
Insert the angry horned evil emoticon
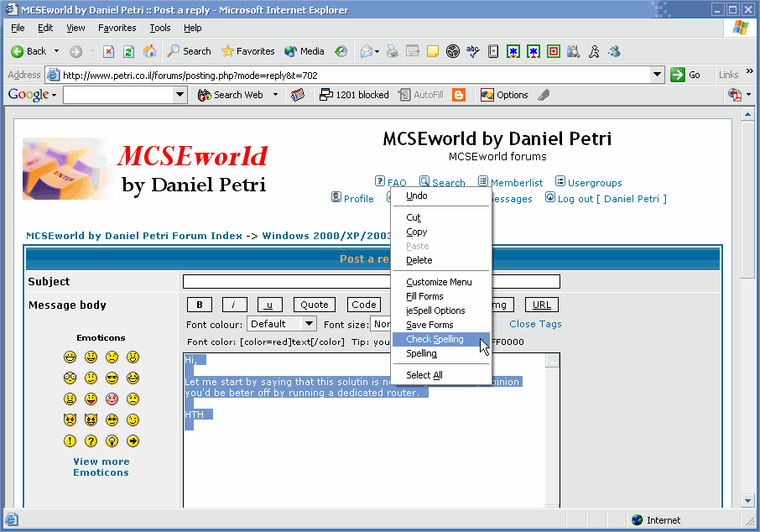point(70,420)
